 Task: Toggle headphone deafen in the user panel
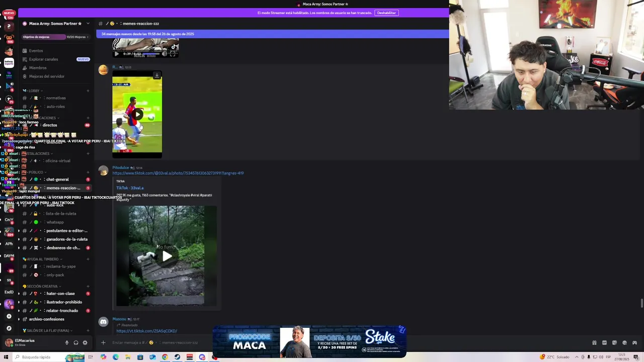click(75, 343)
